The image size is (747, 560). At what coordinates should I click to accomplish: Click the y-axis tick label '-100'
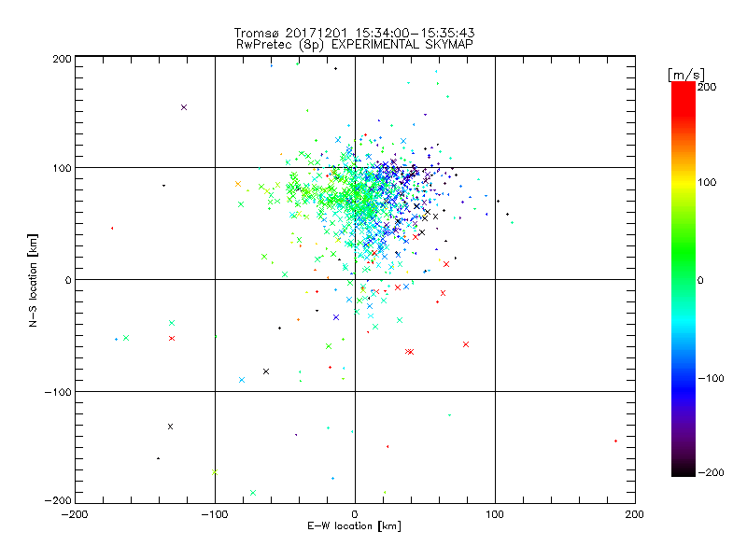click(x=58, y=392)
